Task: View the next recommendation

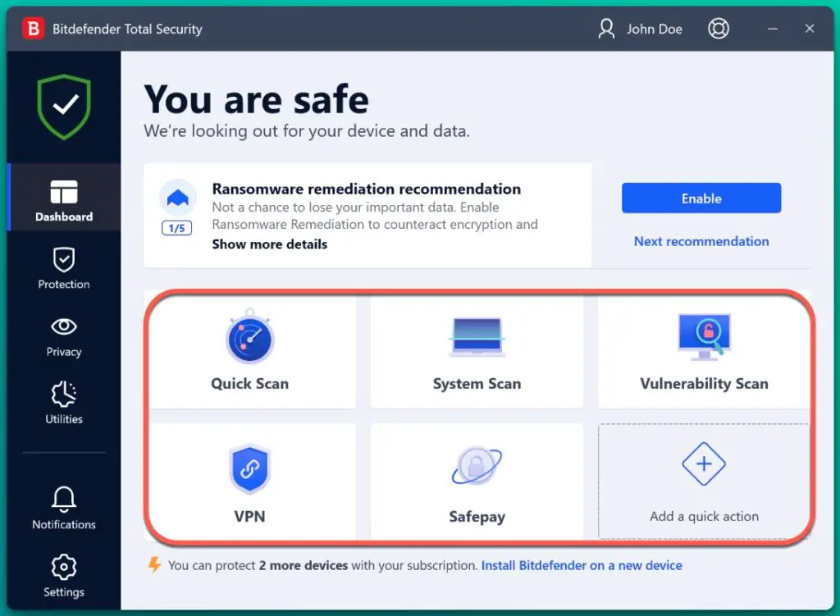Action: coord(701,241)
